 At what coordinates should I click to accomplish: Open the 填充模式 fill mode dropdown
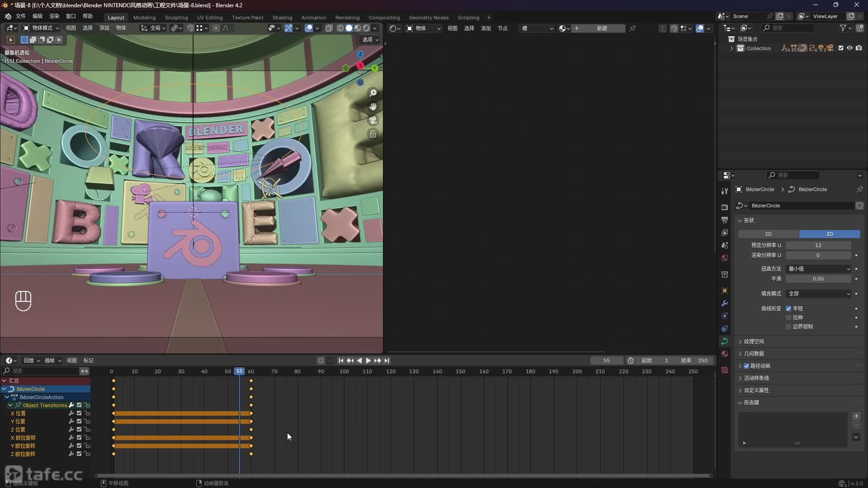[819, 294]
